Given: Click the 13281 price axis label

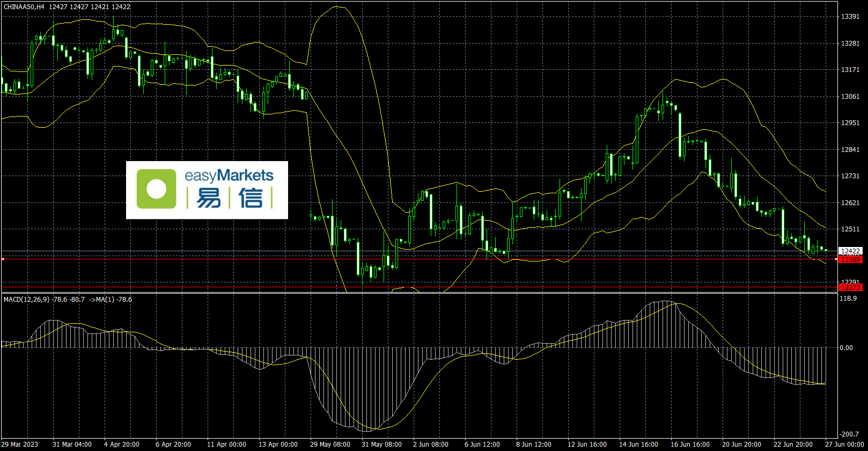Looking at the screenshot, I should tap(850, 43).
